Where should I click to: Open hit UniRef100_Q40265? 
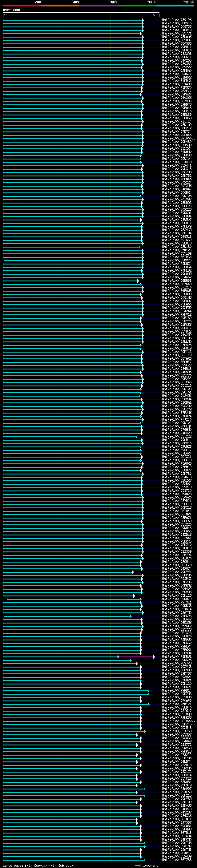pyautogui.click(x=177, y=61)
